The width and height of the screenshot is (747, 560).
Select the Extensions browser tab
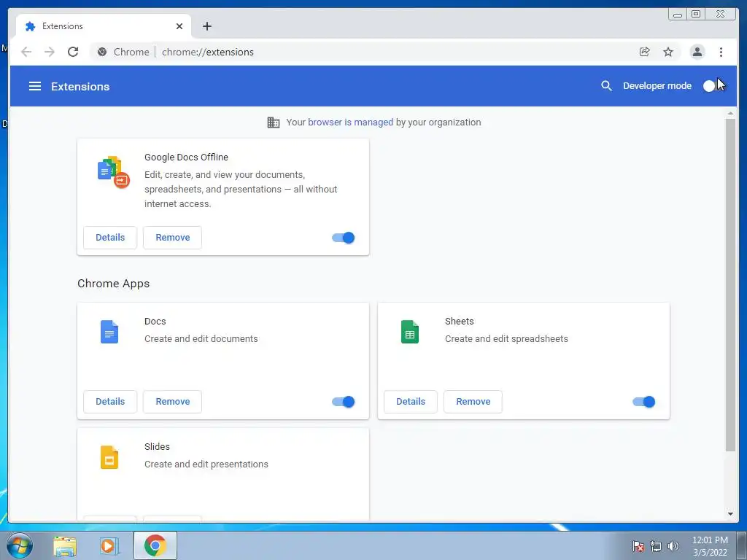point(104,26)
